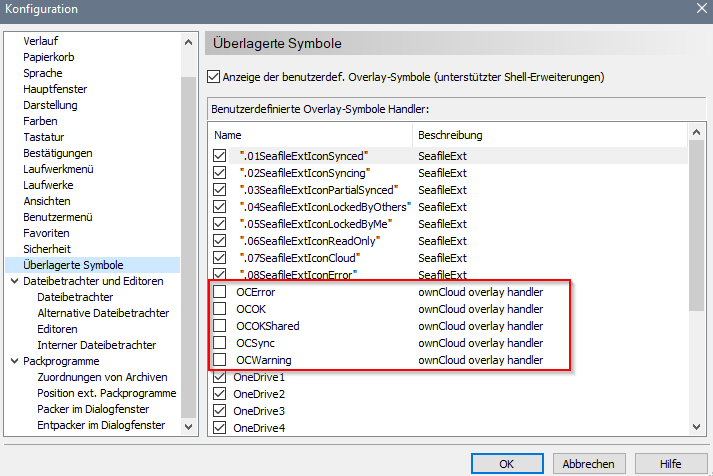The height and width of the screenshot is (476, 713).
Task: Confirm settings with the OK button
Action: tap(507, 463)
